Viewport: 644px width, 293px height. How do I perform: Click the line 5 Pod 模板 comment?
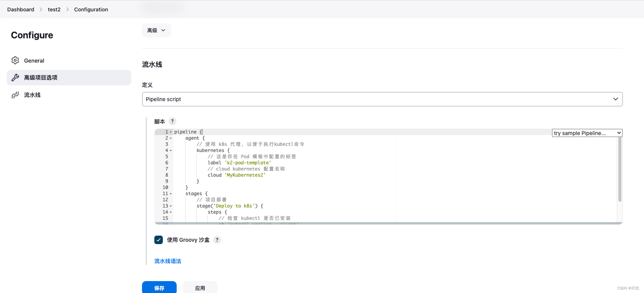pyautogui.click(x=252, y=157)
